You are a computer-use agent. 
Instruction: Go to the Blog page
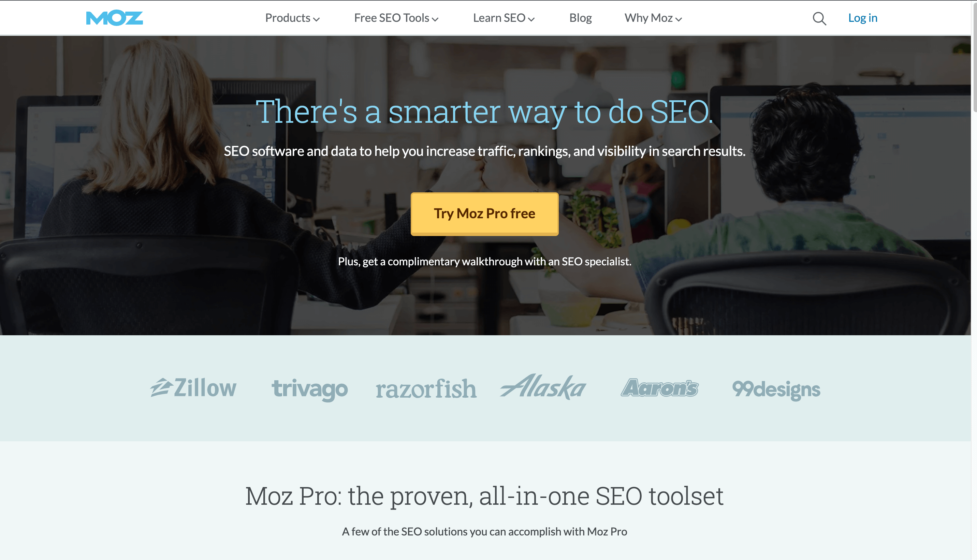click(580, 18)
